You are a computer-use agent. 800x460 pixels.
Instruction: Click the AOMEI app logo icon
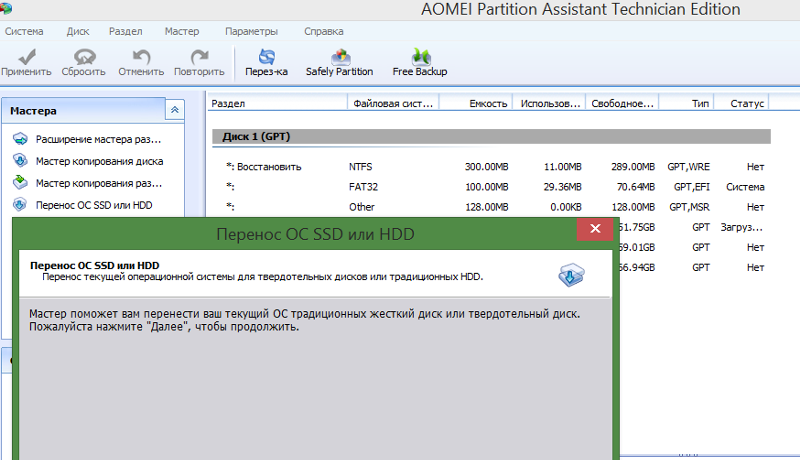coord(6,7)
